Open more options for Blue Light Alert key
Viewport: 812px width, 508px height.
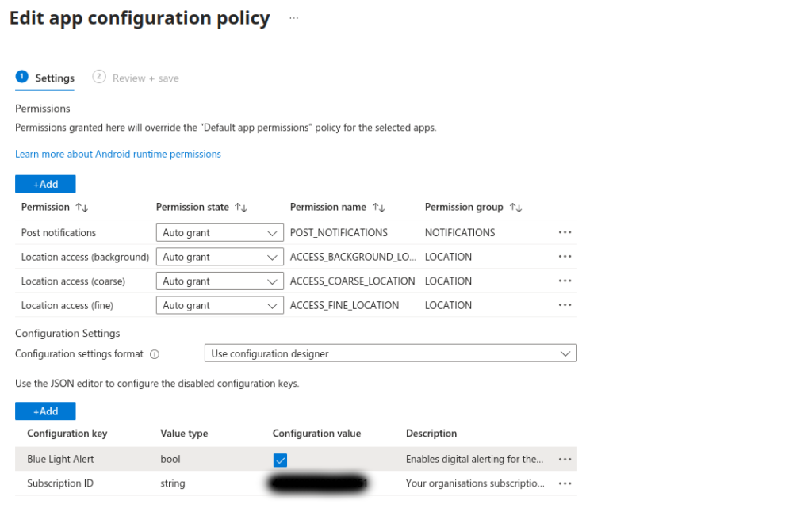(565, 459)
